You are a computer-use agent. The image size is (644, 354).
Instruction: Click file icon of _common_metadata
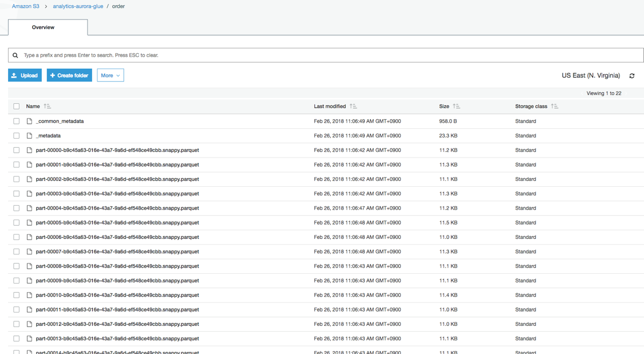pyautogui.click(x=29, y=121)
